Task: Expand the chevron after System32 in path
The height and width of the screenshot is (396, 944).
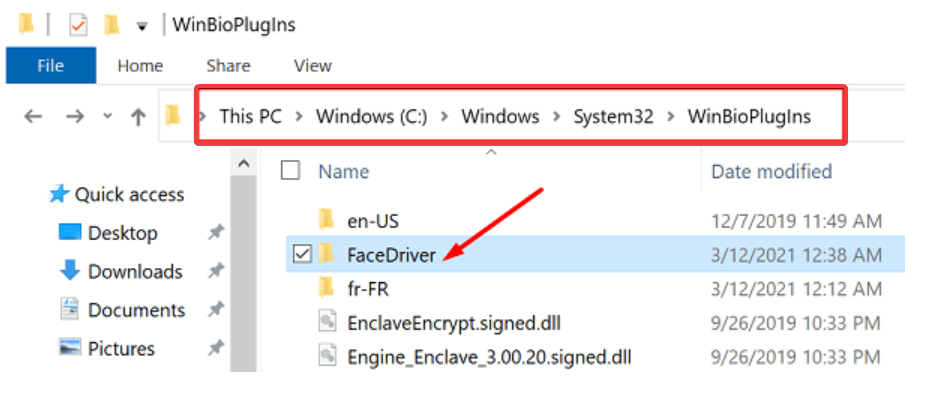Action: click(x=671, y=116)
